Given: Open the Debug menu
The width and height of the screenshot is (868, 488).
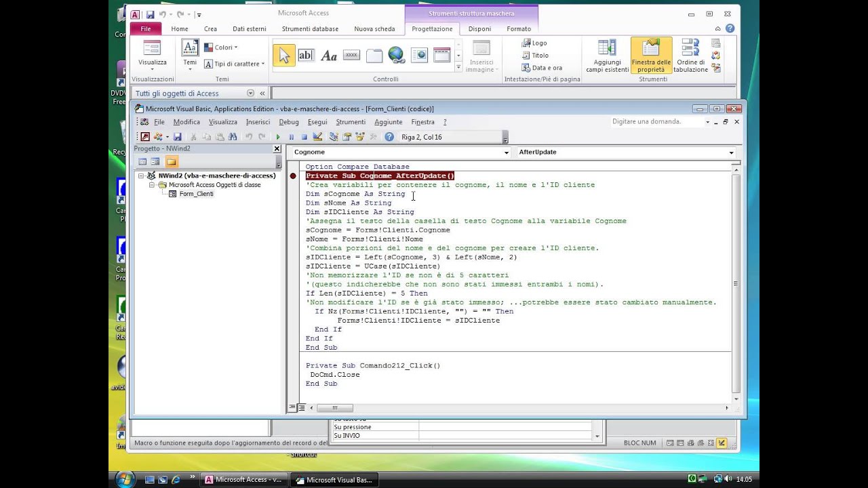Looking at the screenshot, I should tap(288, 122).
